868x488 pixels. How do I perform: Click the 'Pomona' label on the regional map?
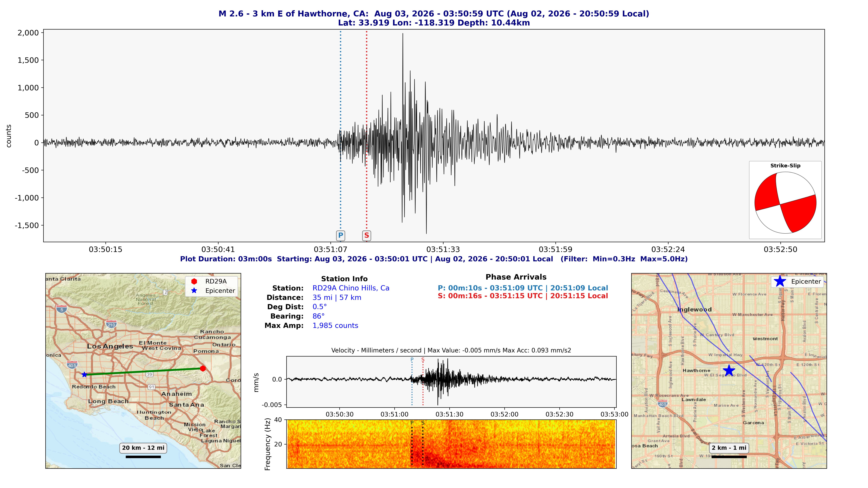point(206,351)
